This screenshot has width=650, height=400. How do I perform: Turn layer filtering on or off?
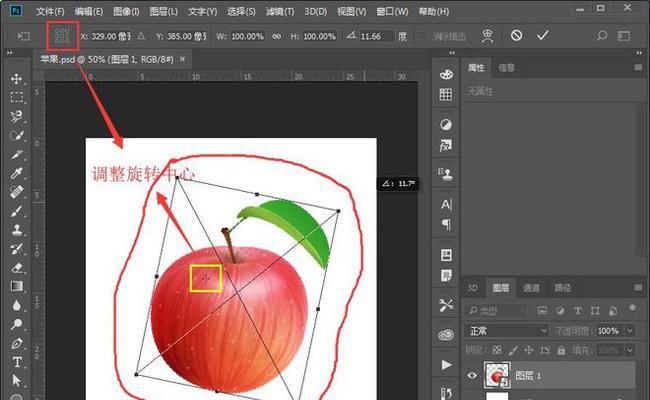pos(632,308)
